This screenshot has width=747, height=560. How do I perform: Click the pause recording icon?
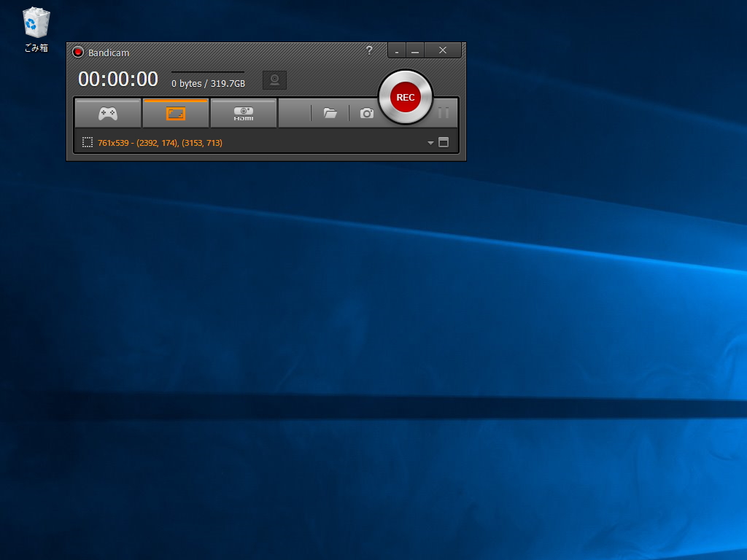tap(444, 113)
